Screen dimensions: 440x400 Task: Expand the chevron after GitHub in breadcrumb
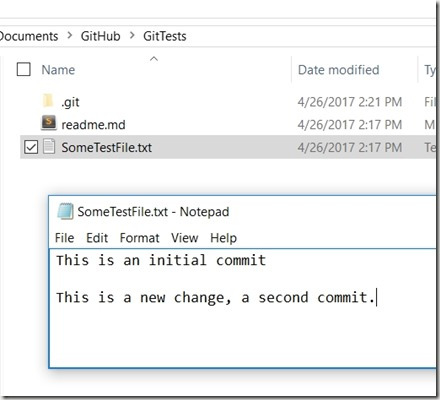point(132,35)
